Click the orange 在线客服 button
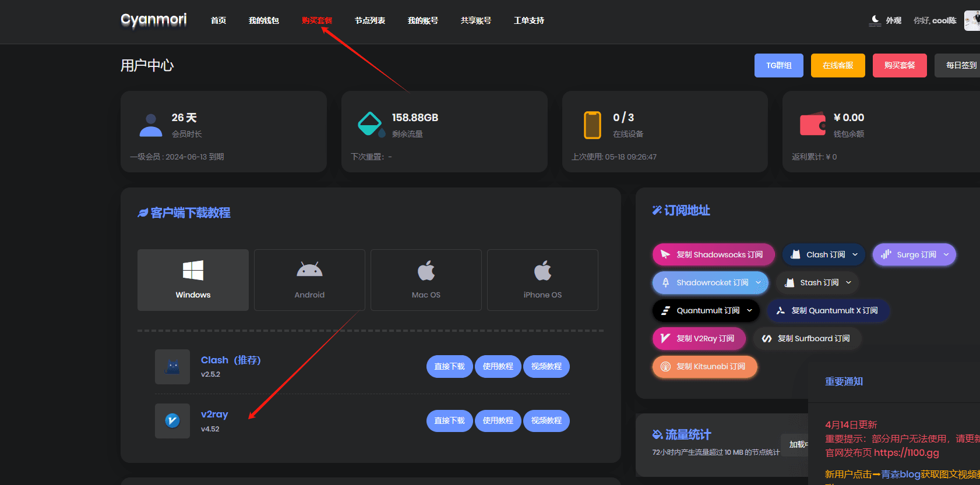Screen dimensions: 980x485 [838, 65]
